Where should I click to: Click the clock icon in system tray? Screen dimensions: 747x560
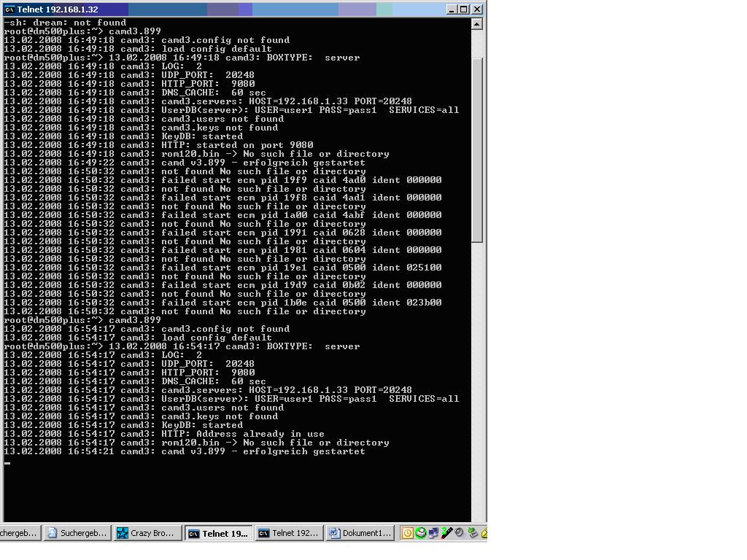pos(408,533)
